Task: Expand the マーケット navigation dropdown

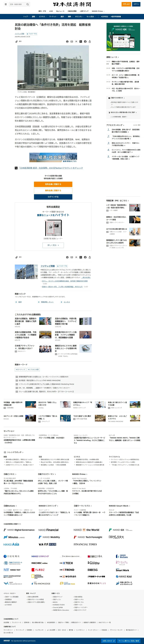Action: pos(53,17)
